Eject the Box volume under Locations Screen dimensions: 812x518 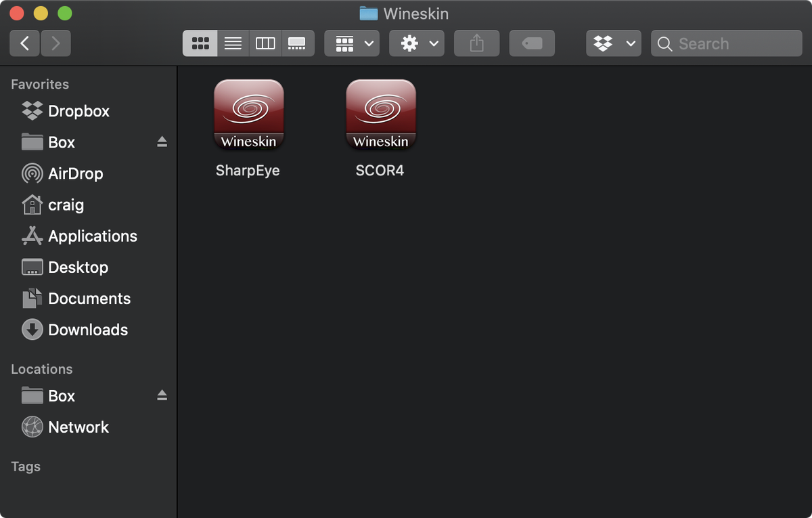[x=162, y=395]
